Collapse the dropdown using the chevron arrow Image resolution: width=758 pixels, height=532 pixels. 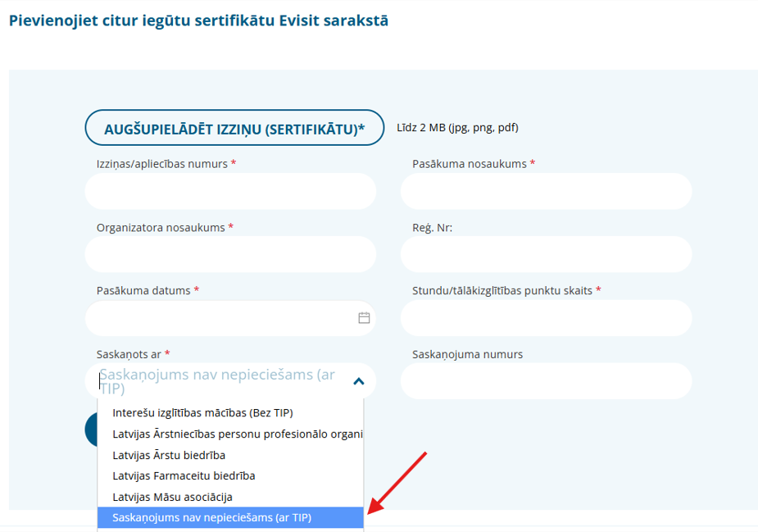(x=358, y=381)
